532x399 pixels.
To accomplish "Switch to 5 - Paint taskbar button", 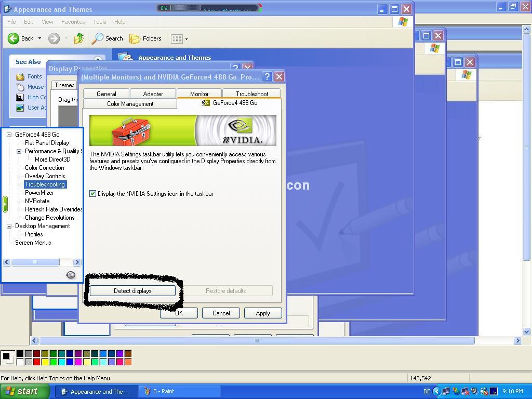I will (x=179, y=392).
